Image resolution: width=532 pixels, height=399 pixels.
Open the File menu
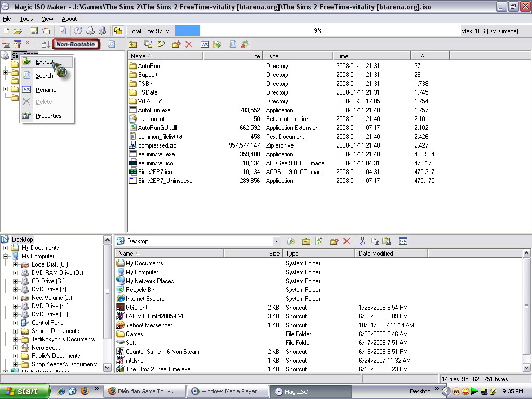(7, 19)
